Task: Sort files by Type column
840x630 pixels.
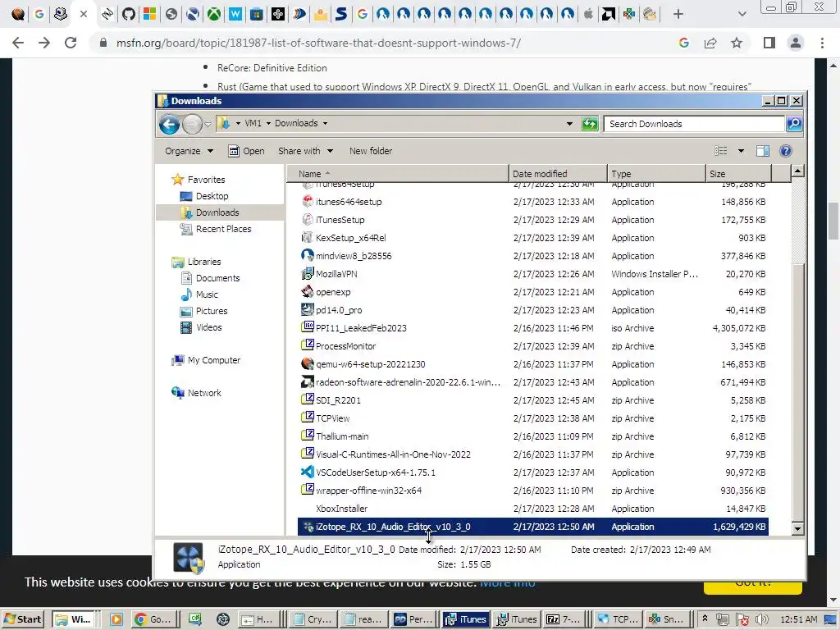Action: coord(656,174)
